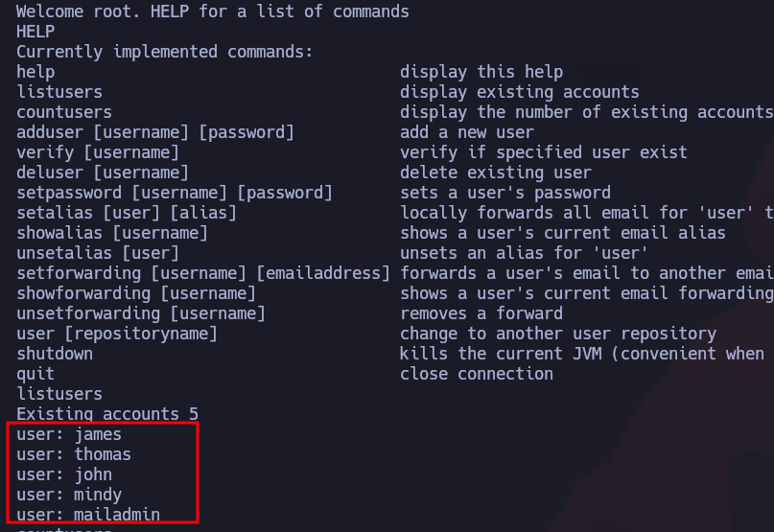Click the "Currently implemented commands:" heading line

pos(165,52)
